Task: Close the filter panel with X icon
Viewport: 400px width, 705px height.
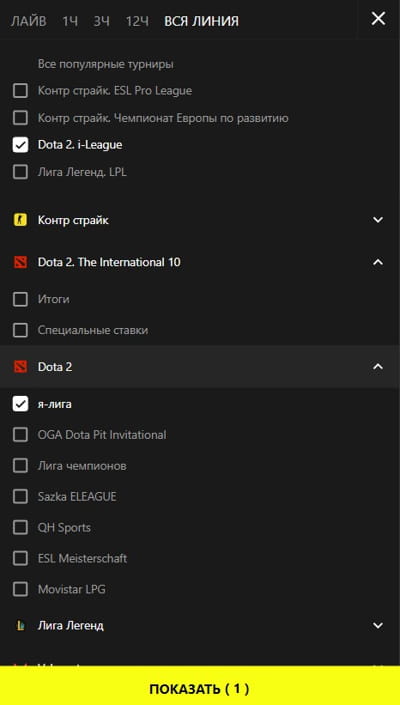Action: pyautogui.click(x=378, y=19)
